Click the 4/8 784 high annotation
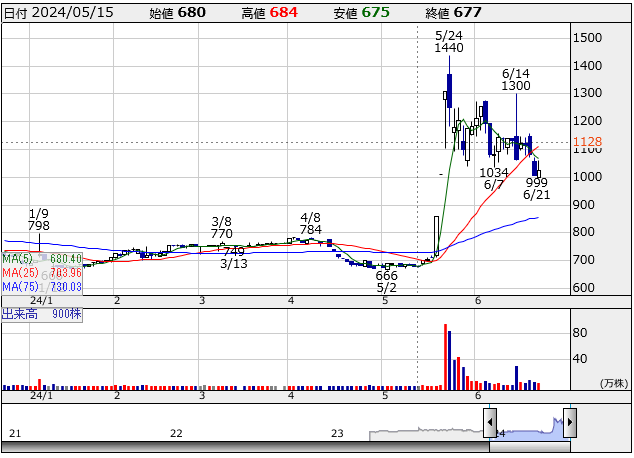The image size is (634, 458). pyautogui.click(x=311, y=224)
